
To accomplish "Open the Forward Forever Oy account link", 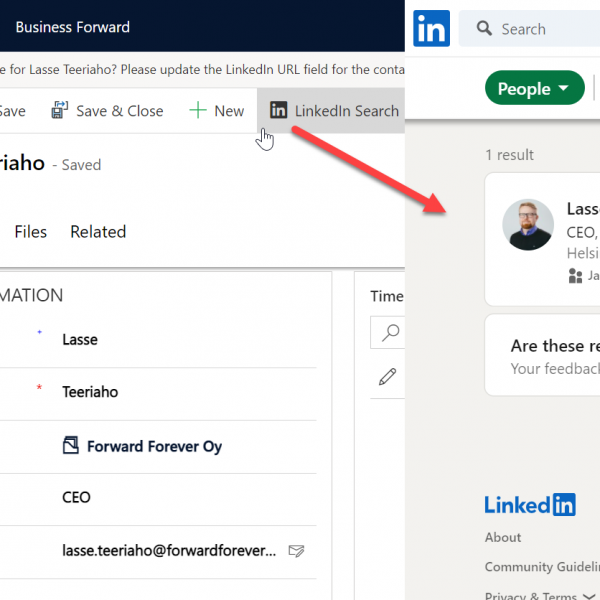I will click(x=154, y=447).
